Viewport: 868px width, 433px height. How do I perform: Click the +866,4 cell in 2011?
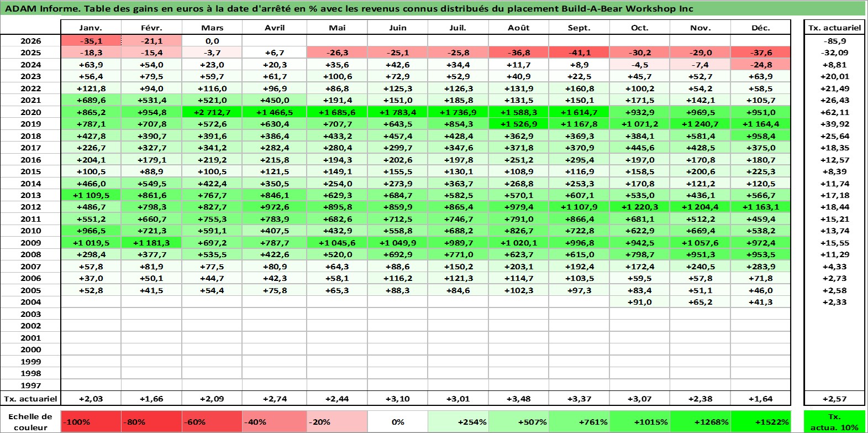pos(579,219)
